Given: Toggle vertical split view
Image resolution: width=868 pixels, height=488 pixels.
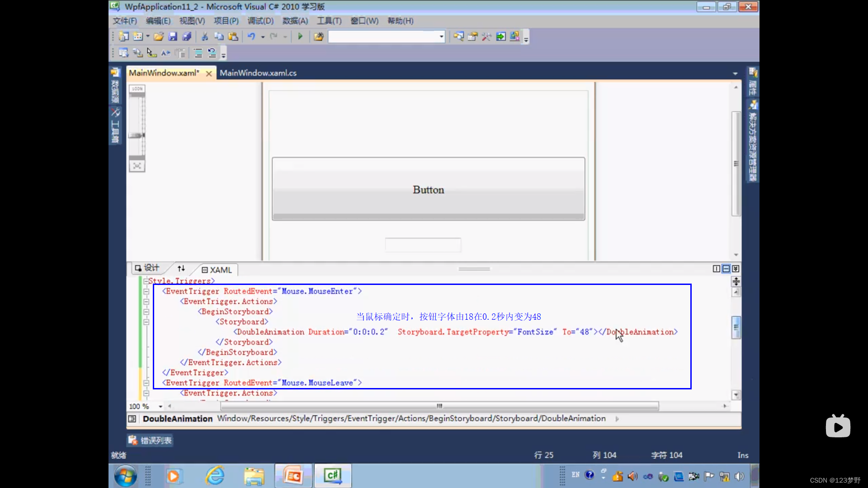Looking at the screenshot, I should coord(717,269).
